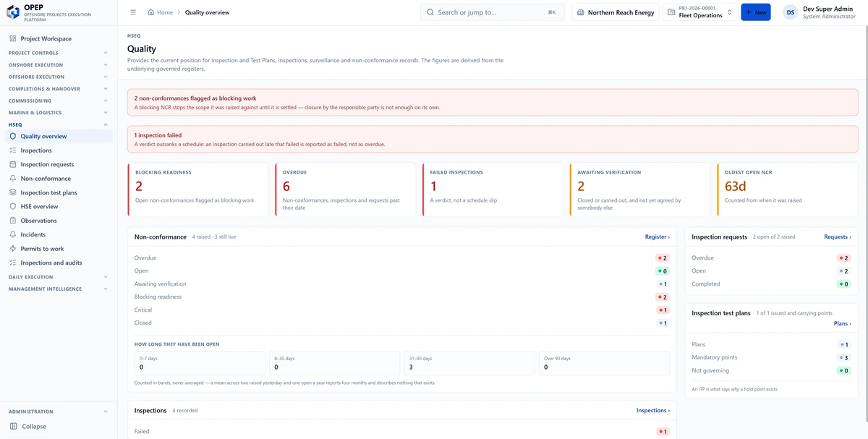
Task: Click the Quality overview shield icon
Action: point(13,136)
